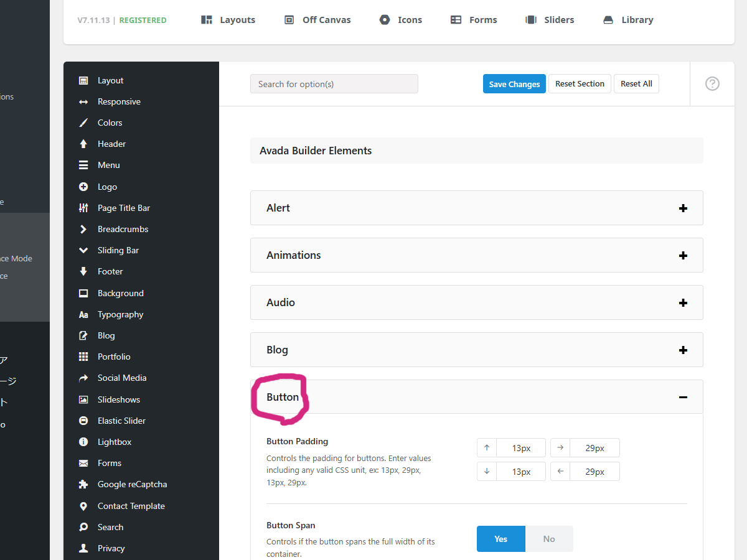
Task: Click the Avada Builder Elements heading
Action: [316, 151]
